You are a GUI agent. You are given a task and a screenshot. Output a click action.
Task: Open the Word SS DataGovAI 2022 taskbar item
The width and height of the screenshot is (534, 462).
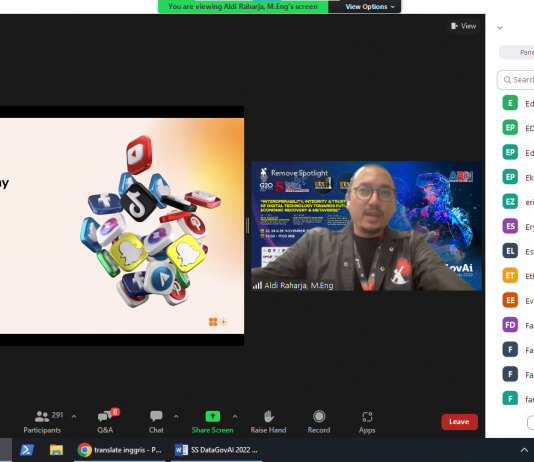click(216, 450)
